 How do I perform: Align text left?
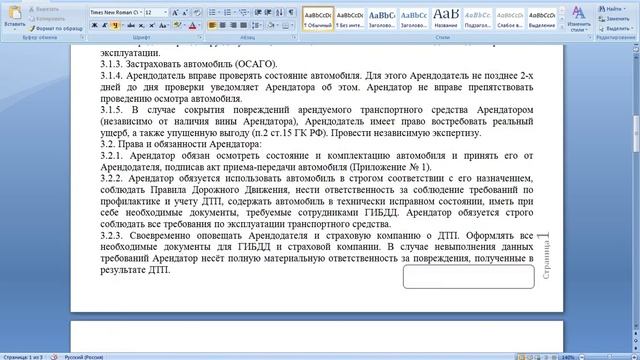coord(212,25)
